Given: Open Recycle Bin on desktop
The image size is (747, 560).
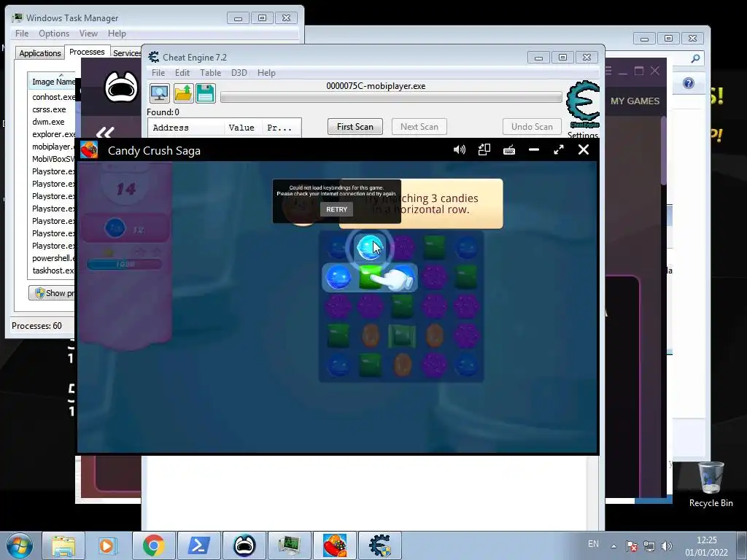Looking at the screenshot, I should click(711, 485).
